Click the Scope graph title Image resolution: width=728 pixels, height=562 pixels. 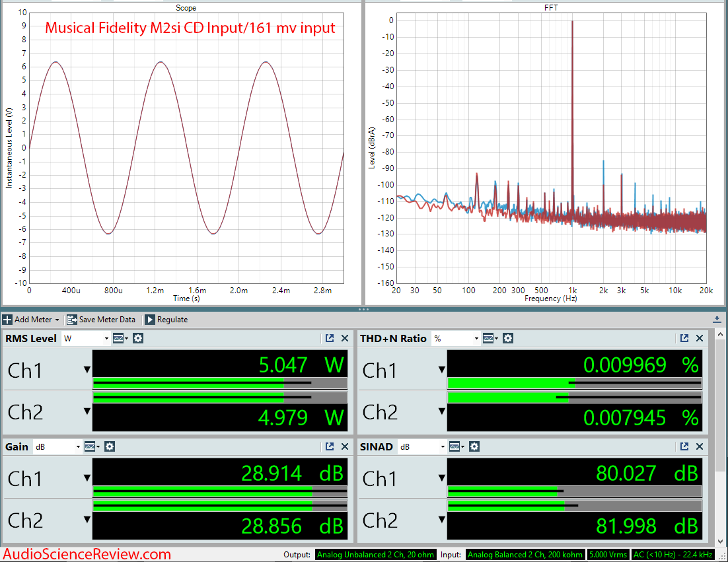click(x=186, y=8)
